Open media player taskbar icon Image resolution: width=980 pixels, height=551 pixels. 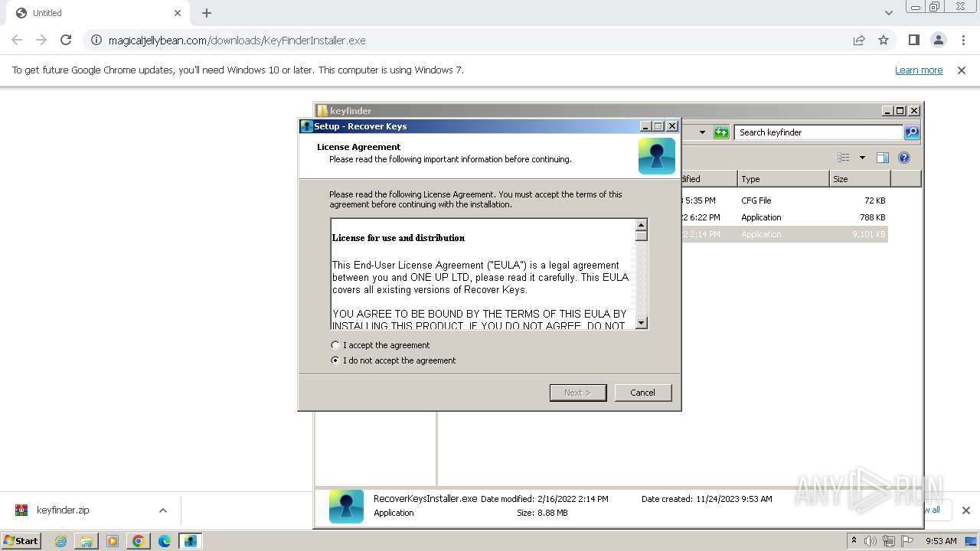pyautogui.click(x=113, y=541)
